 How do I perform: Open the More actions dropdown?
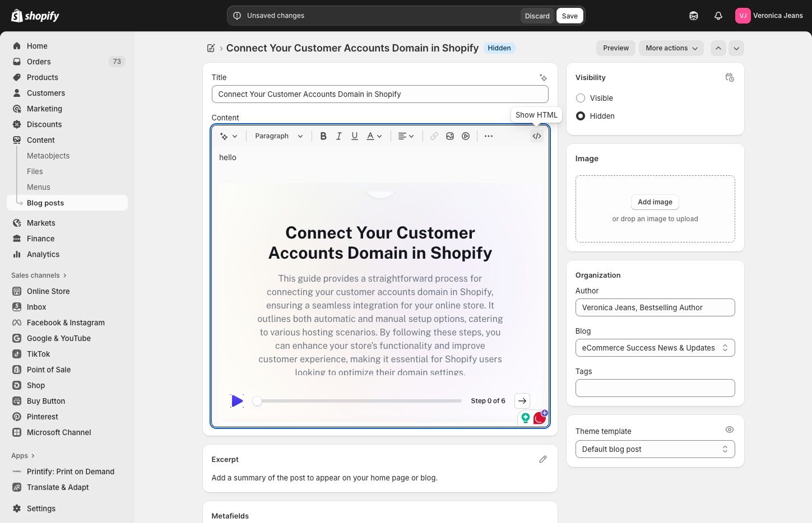tap(671, 48)
